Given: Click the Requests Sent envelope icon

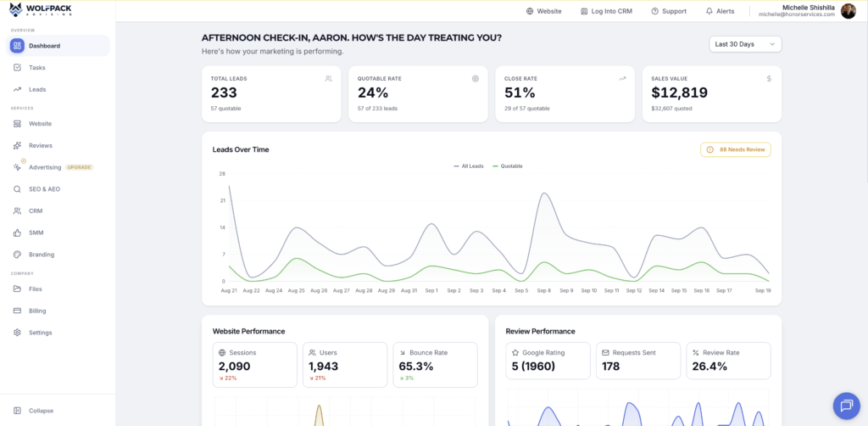Looking at the screenshot, I should pos(605,352).
